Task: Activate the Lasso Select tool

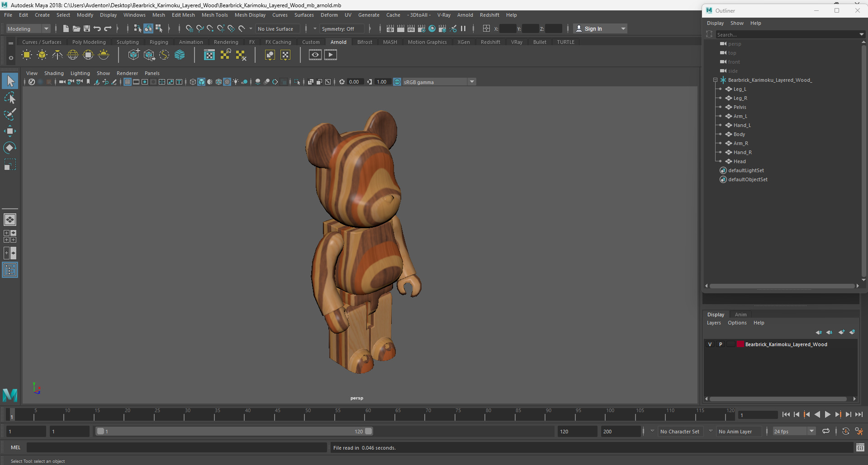Action: coord(10,98)
